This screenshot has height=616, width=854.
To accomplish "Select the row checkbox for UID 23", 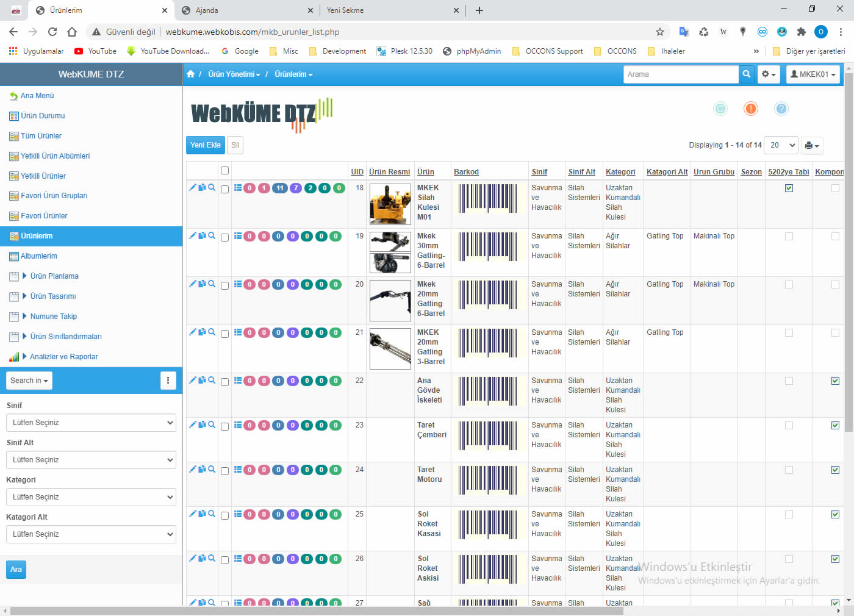I will [224, 427].
